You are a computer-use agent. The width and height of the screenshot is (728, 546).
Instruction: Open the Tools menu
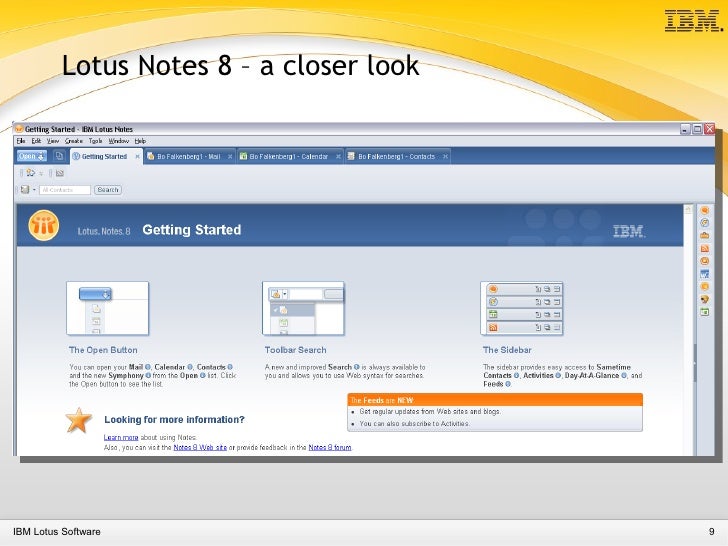[x=95, y=141]
